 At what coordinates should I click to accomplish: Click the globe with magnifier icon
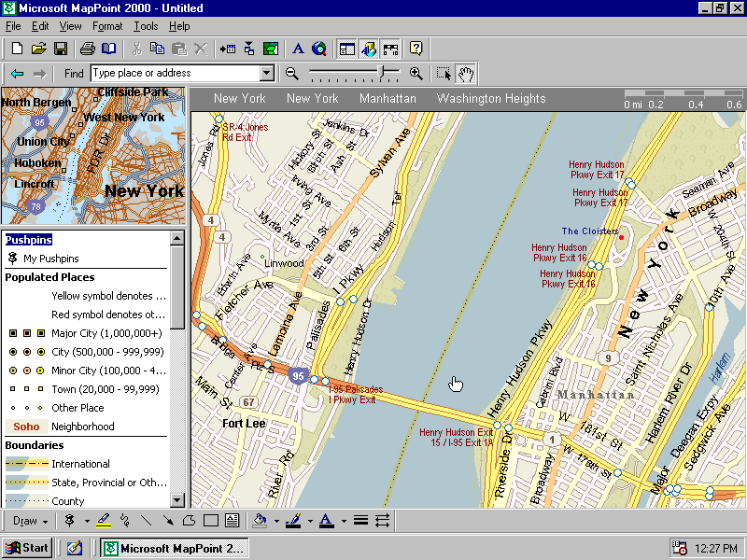click(x=319, y=49)
